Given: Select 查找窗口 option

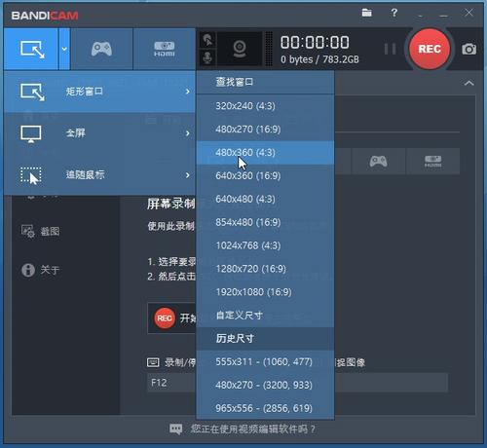Looking at the screenshot, I should [x=265, y=82].
